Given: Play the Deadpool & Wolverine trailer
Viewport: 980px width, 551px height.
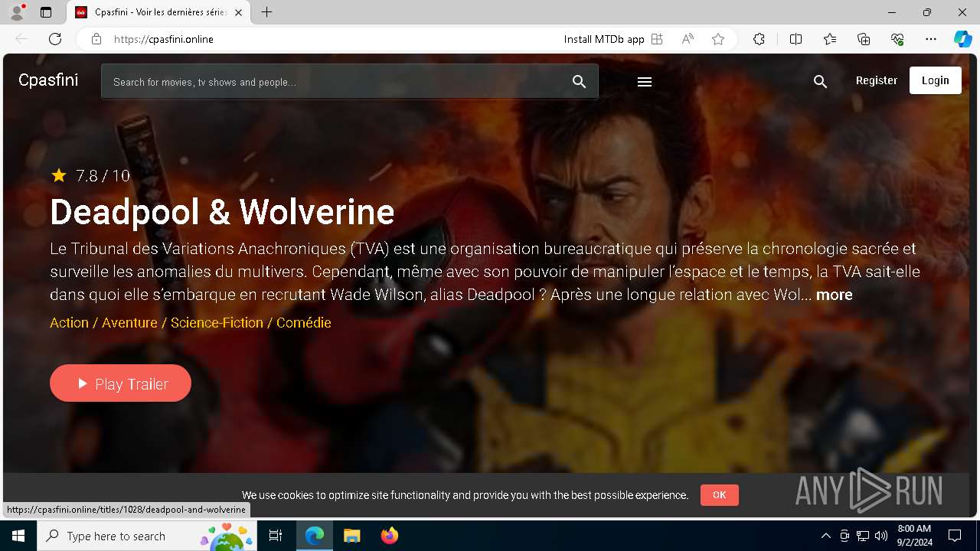Looking at the screenshot, I should pos(120,383).
